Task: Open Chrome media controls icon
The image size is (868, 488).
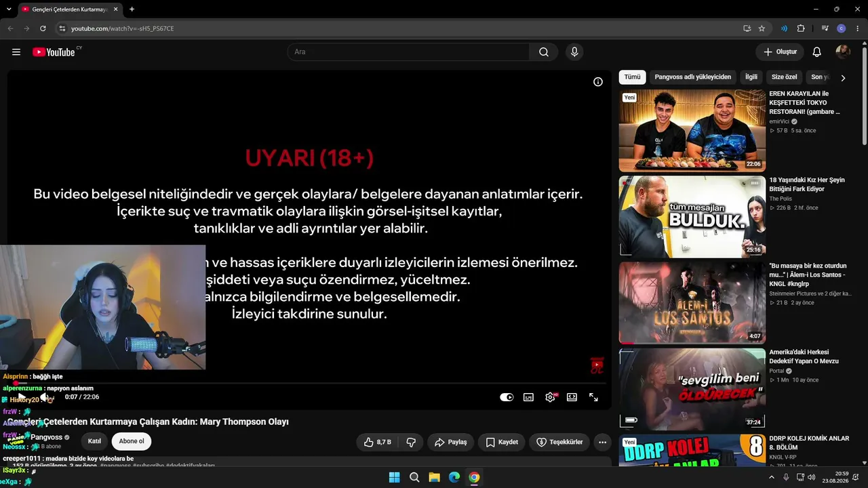Action: [825, 28]
